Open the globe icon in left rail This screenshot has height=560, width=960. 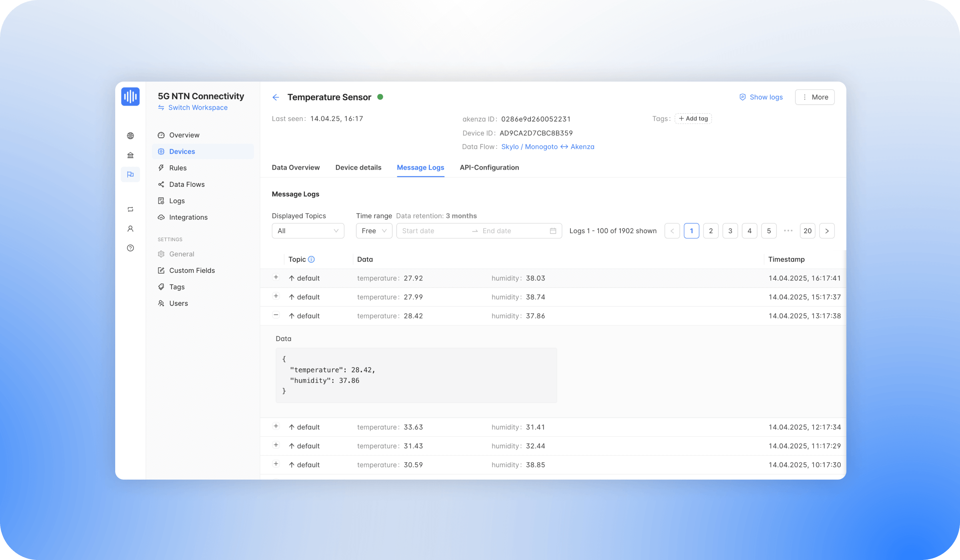click(130, 136)
